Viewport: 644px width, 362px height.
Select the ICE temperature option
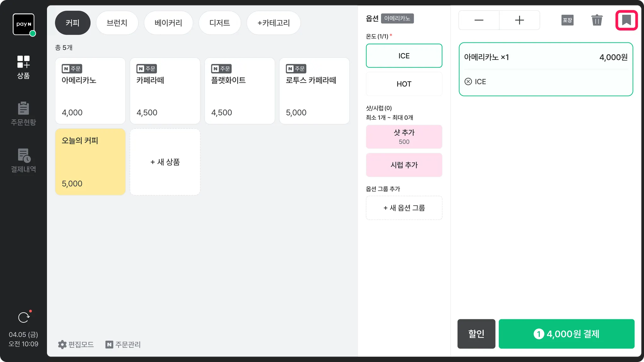tap(404, 56)
